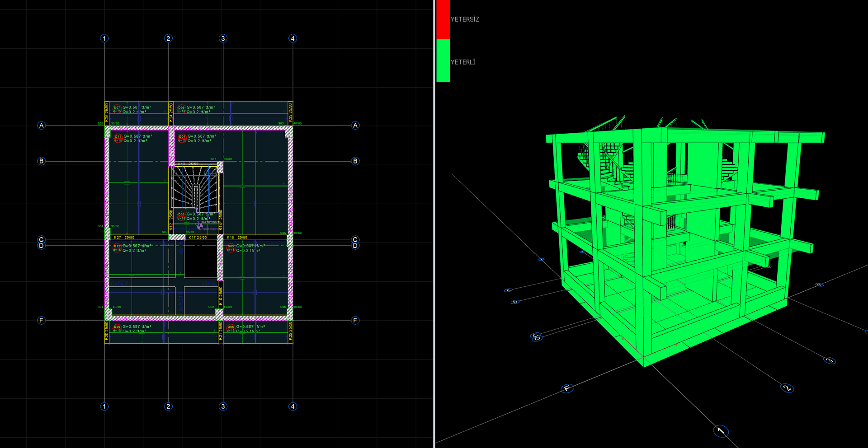Click axis bubble 2 above the plan
868x448 pixels.
pyautogui.click(x=168, y=38)
